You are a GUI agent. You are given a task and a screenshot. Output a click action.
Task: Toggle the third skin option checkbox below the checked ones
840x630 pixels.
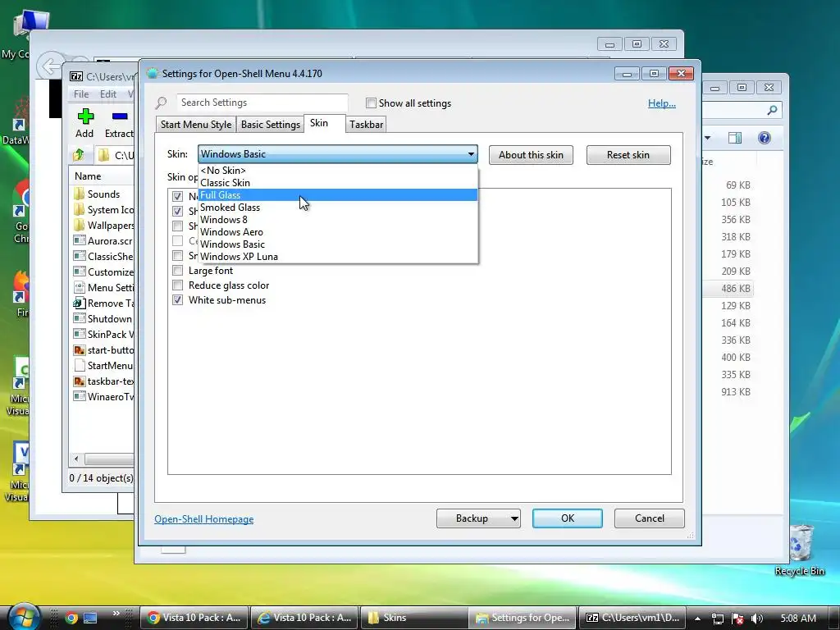point(177,226)
